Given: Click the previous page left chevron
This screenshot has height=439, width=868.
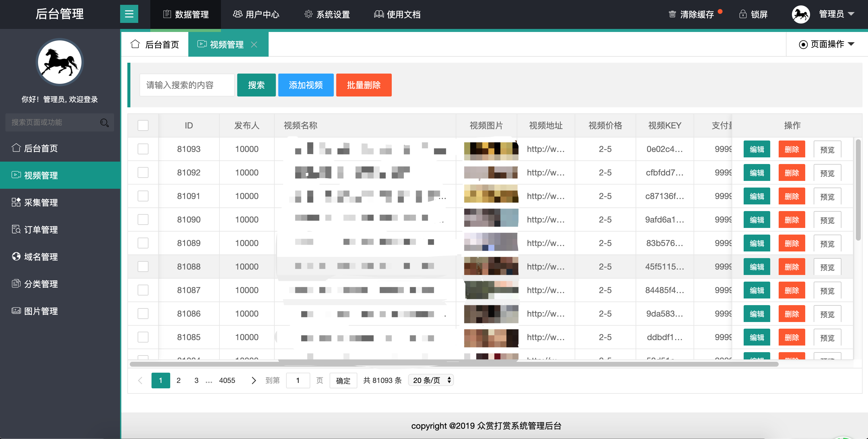Looking at the screenshot, I should point(140,381).
